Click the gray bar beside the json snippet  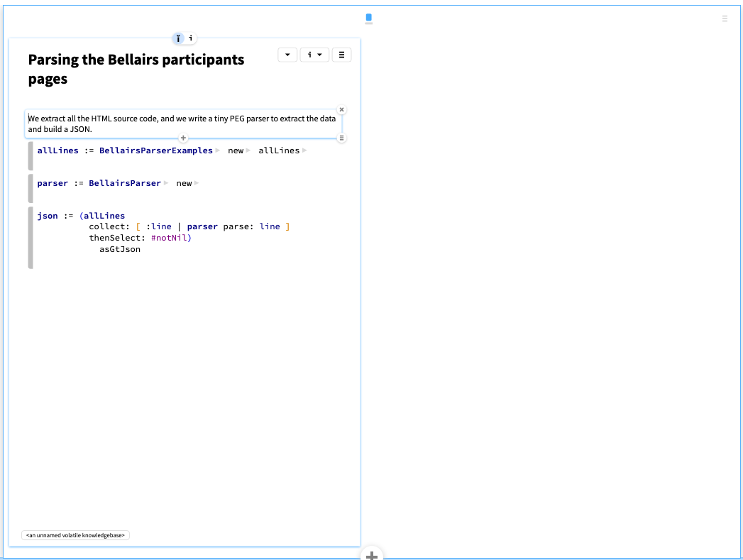tap(31, 238)
